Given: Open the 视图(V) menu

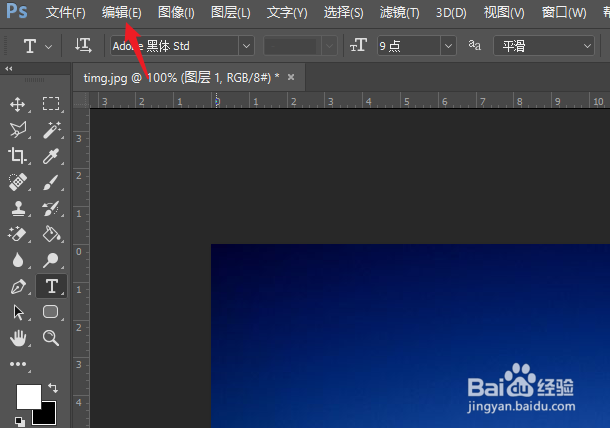Looking at the screenshot, I should pyautogui.click(x=504, y=12).
